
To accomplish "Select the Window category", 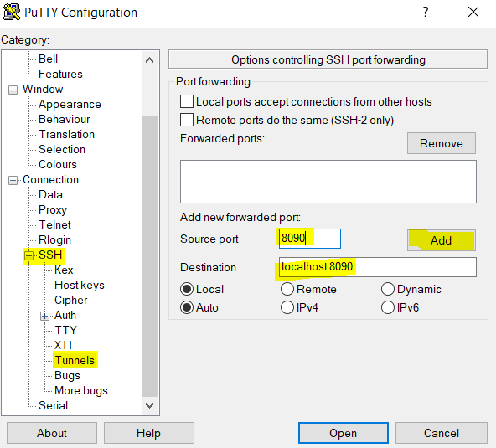I will [x=43, y=89].
